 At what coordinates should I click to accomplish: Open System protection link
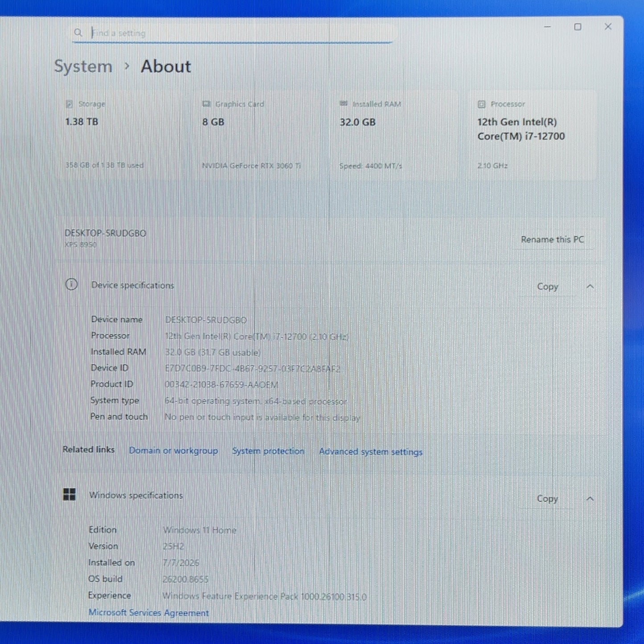(x=268, y=451)
